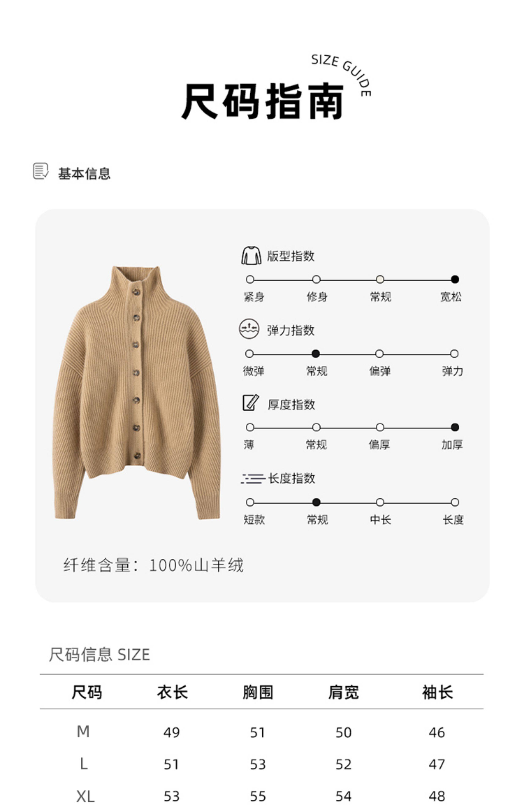Click the 尺码指南 title heading

(262, 101)
